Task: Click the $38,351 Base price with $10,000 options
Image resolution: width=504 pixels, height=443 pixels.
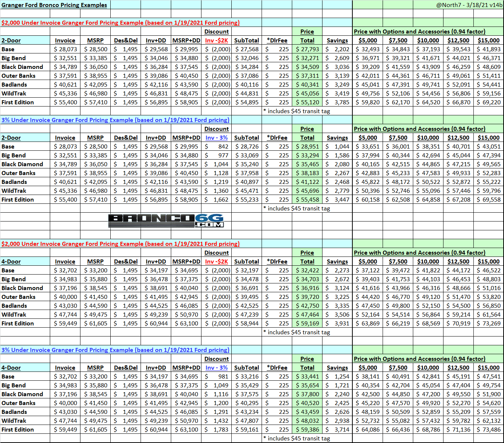Action: tap(428, 146)
